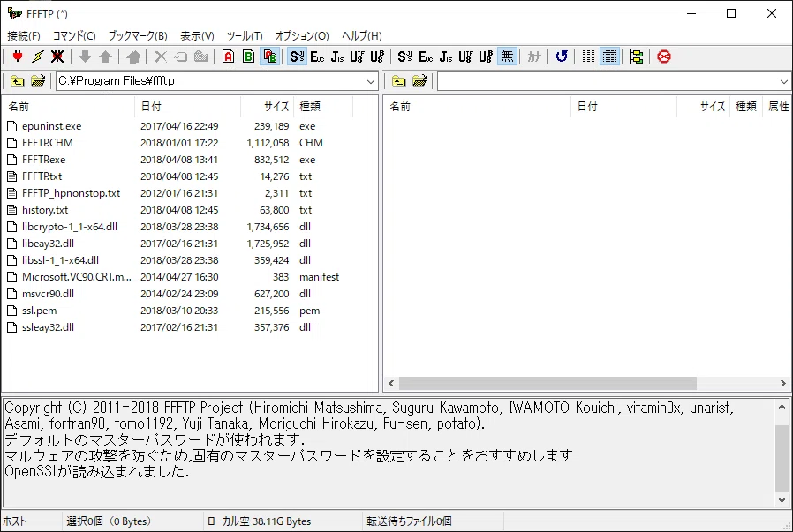Sort local files by 種類 column
Screen dimensions: 793x532
point(323,107)
